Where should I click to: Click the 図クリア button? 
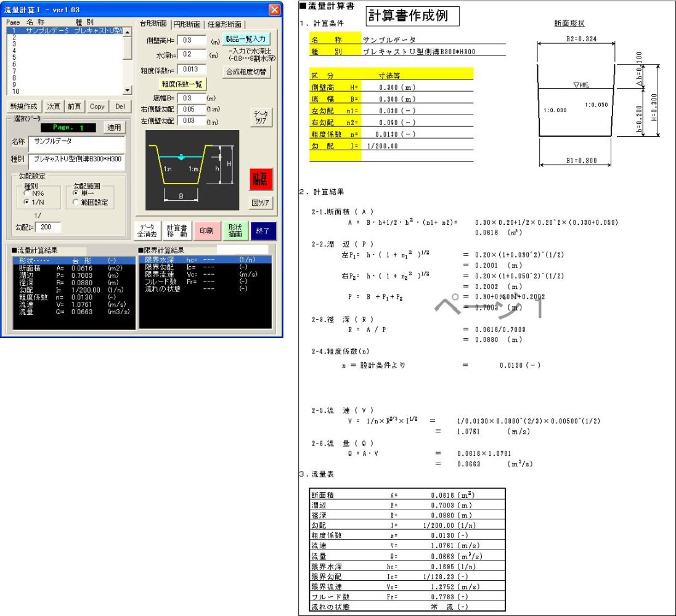pyautogui.click(x=261, y=203)
